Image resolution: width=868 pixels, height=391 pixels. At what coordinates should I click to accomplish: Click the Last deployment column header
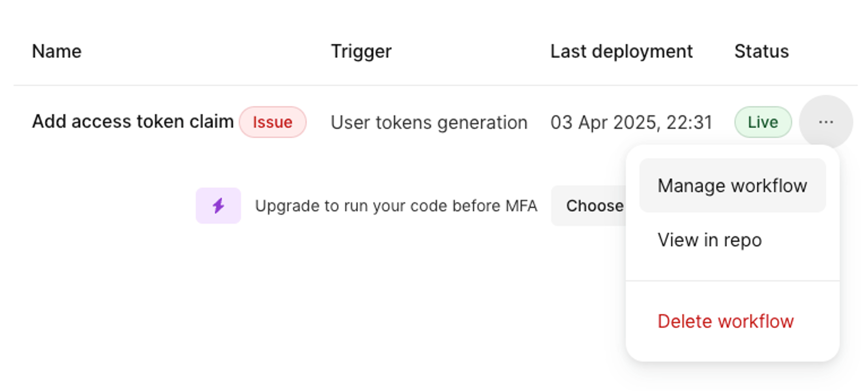pos(621,51)
